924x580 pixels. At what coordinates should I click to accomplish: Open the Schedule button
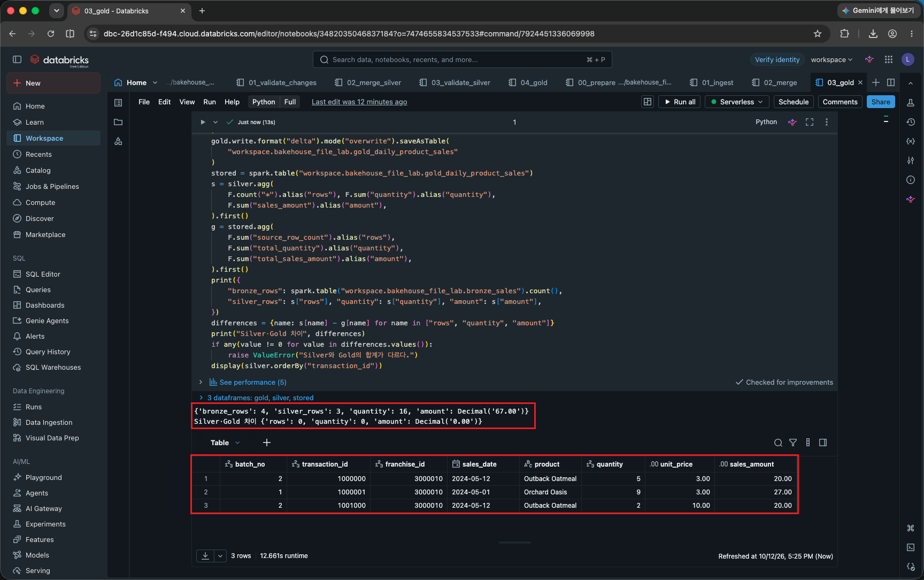click(x=794, y=102)
